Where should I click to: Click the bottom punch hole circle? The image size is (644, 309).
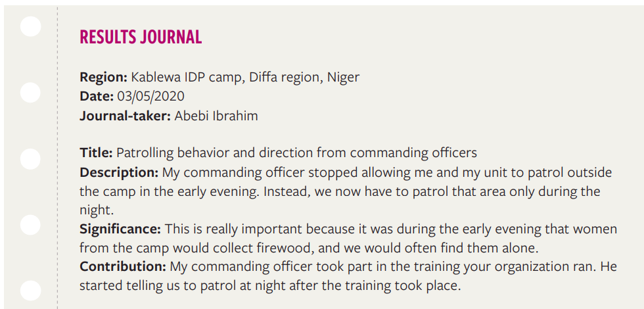pos(30,291)
